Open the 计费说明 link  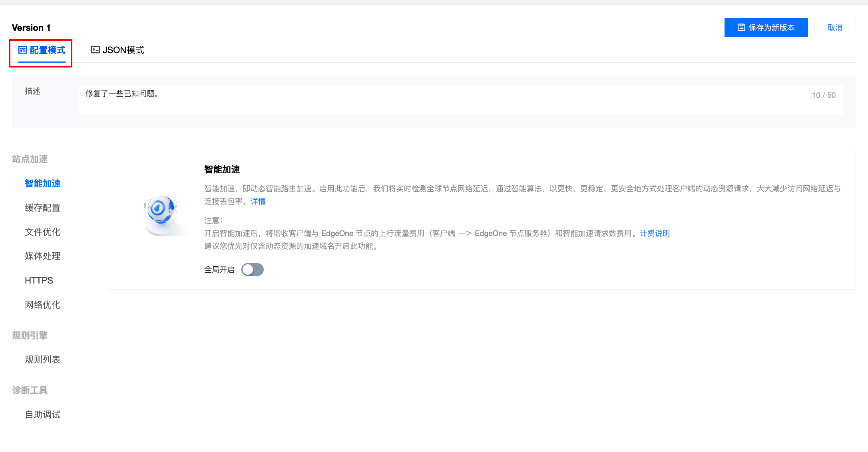pyautogui.click(x=655, y=233)
